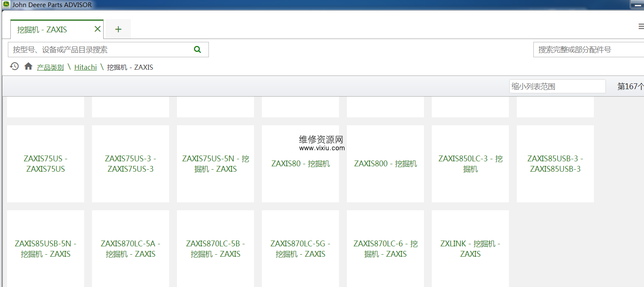644x287 pixels.
Task: Open the ZAXIS75US catalog tile
Action: tap(46, 164)
